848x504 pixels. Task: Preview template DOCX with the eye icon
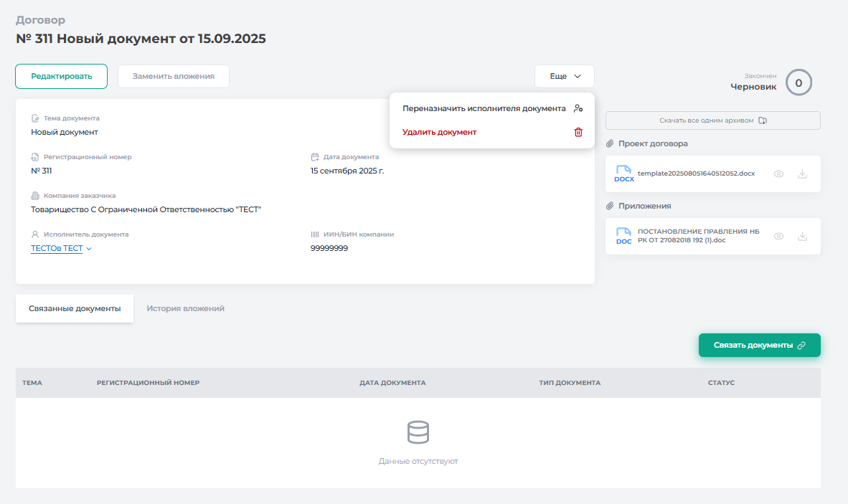click(x=778, y=174)
